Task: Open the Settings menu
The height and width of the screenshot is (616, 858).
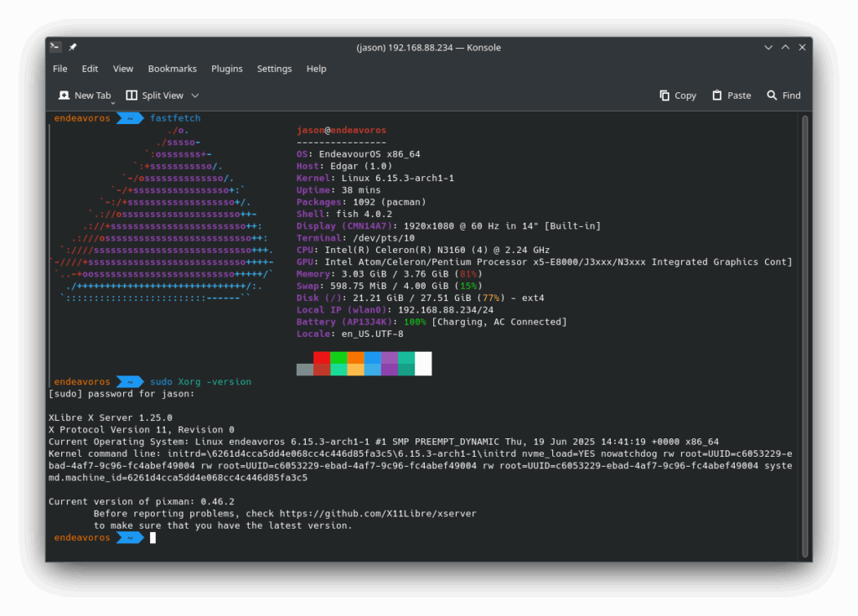Action: 274,69
